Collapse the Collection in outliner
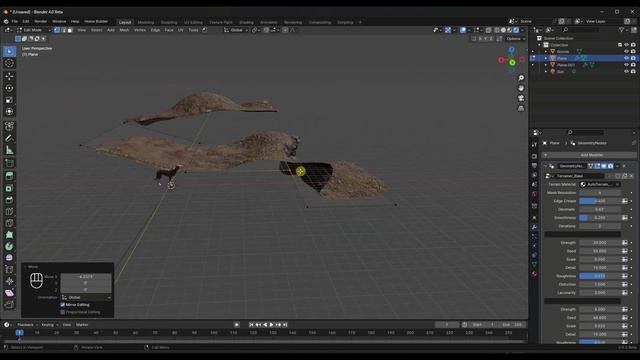Image resolution: width=640 pixels, height=360 pixels. pos(540,45)
